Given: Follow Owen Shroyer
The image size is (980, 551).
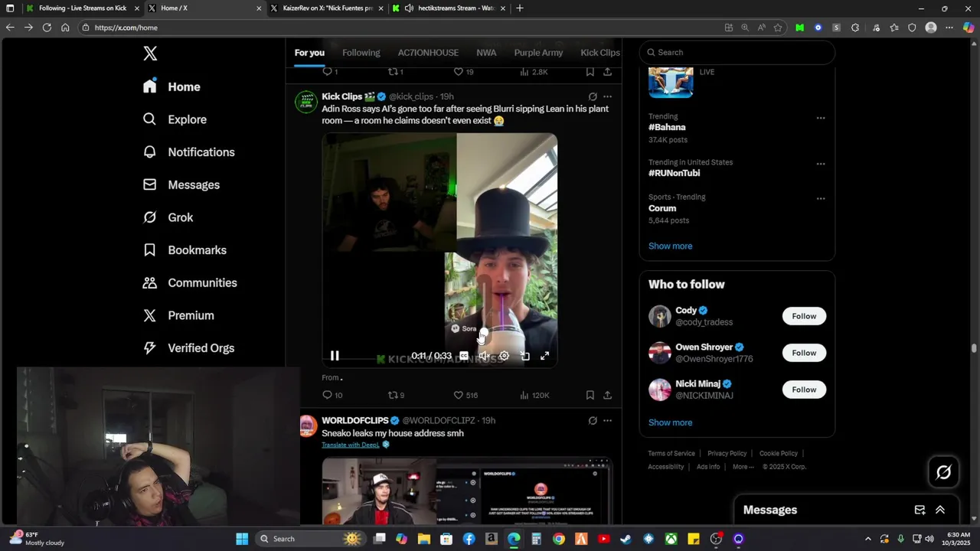Looking at the screenshot, I should click(x=804, y=353).
